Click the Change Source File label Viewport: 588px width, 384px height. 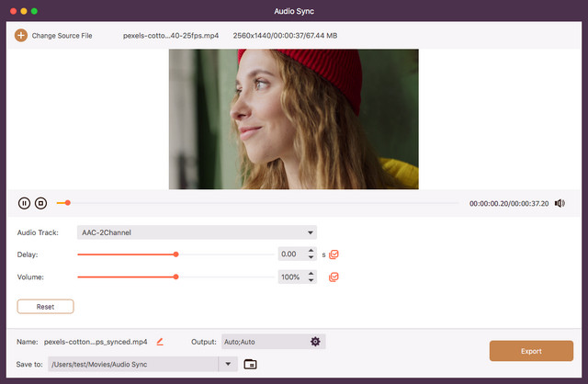62,35
